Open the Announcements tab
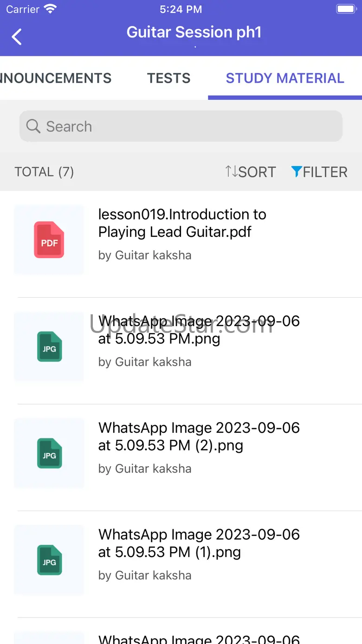This screenshot has height=644, width=362. [x=56, y=78]
